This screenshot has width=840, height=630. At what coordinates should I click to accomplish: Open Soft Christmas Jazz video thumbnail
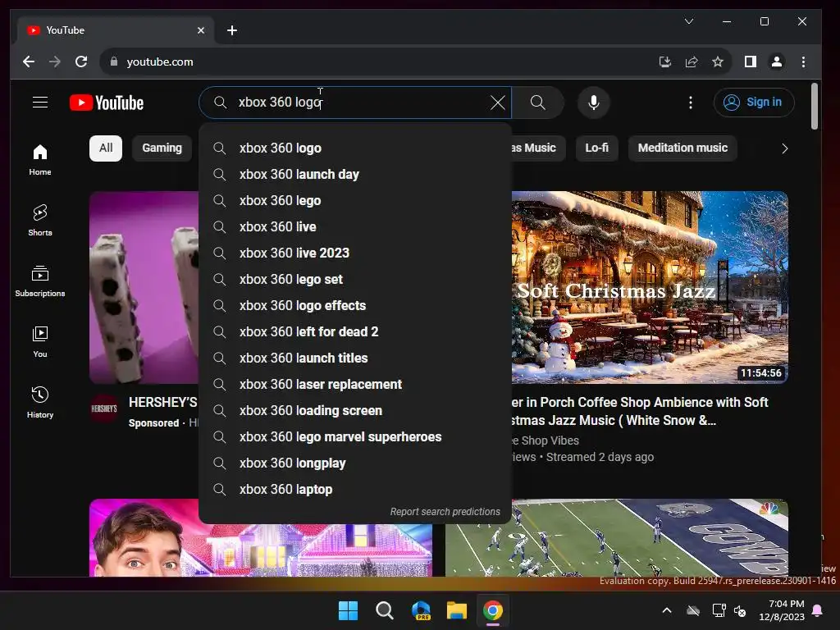click(x=650, y=287)
